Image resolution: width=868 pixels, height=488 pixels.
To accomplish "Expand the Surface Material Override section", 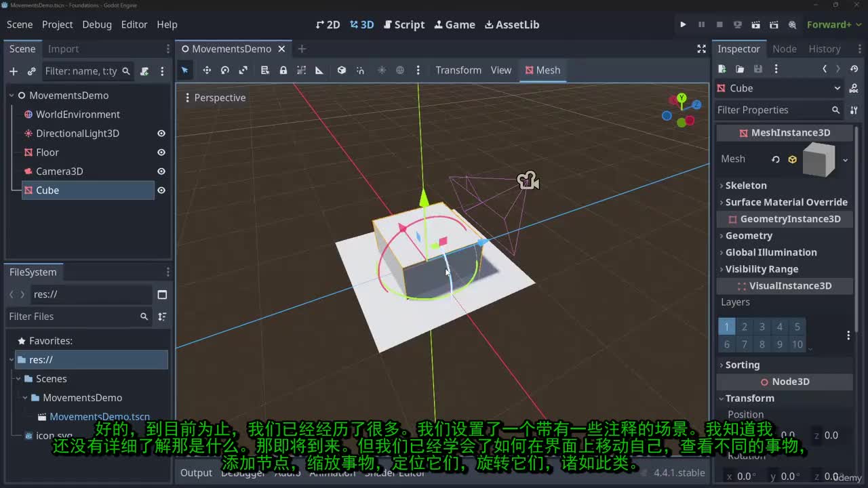I will click(785, 202).
